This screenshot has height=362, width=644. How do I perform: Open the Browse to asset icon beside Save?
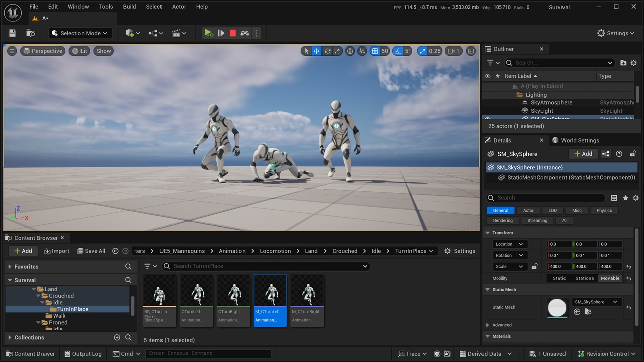pos(31,33)
